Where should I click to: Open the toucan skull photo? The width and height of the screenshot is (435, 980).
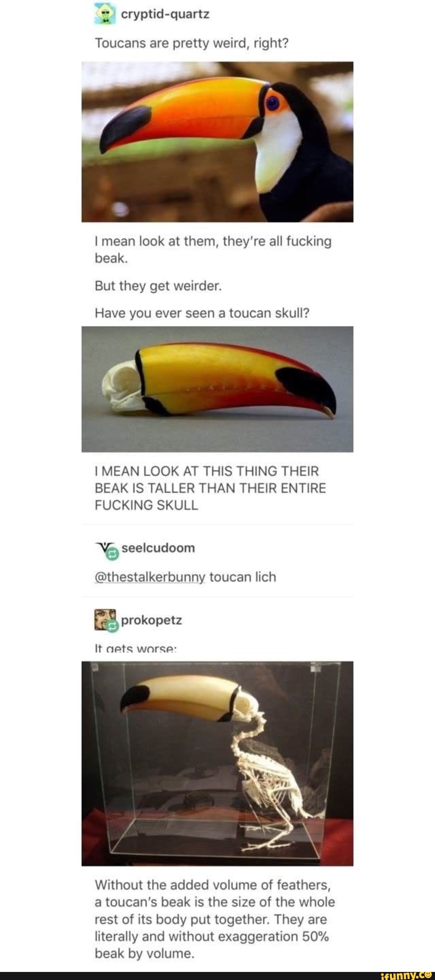click(x=217, y=389)
